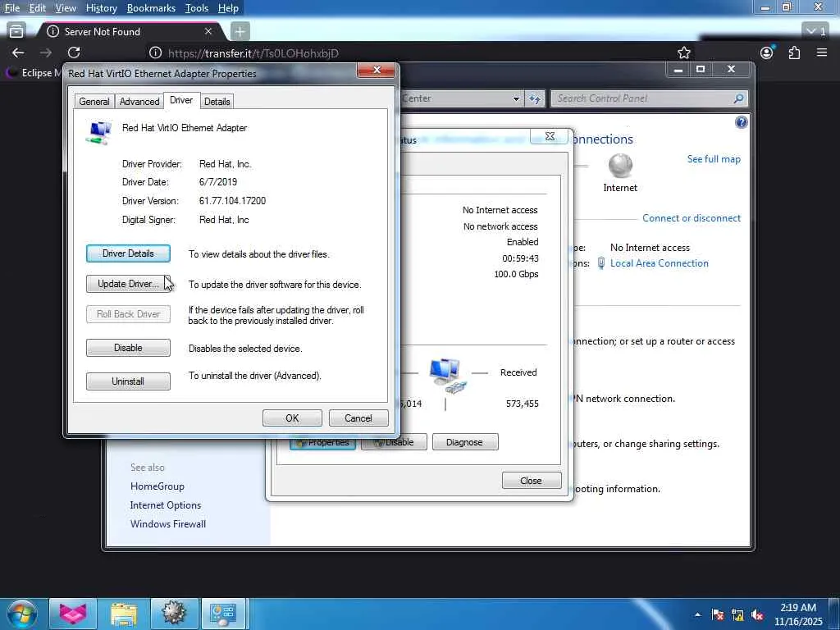Open the list all tabs dropdown
840x630 pixels.
click(x=816, y=32)
